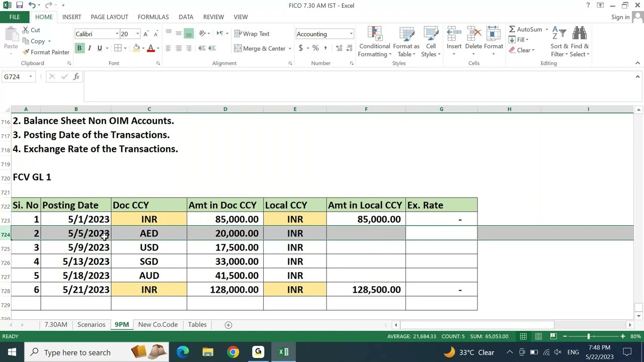The height and width of the screenshot is (362, 644).
Task: Apply the yellow fill color
Action: tap(136, 48)
